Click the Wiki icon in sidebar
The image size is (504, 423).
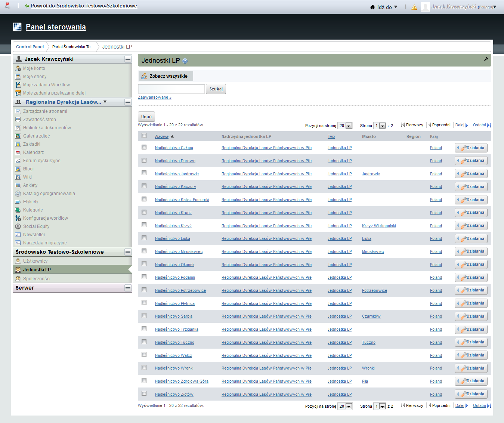pyautogui.click(x=18, y=177)
